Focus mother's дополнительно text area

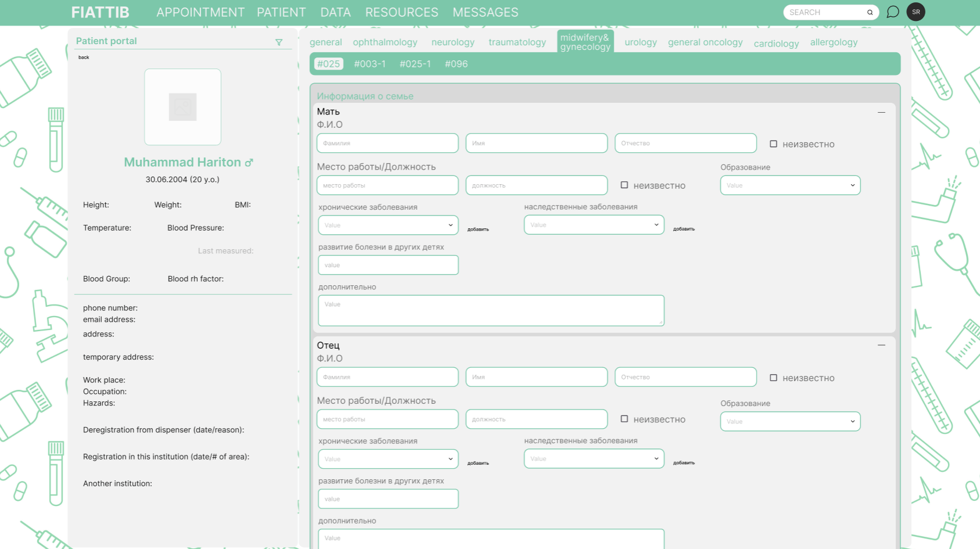pyautogui.click(x=491, y=310)
